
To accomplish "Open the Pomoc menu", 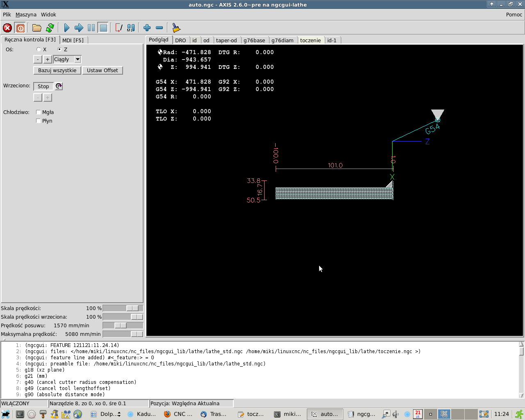I will 514,14.
